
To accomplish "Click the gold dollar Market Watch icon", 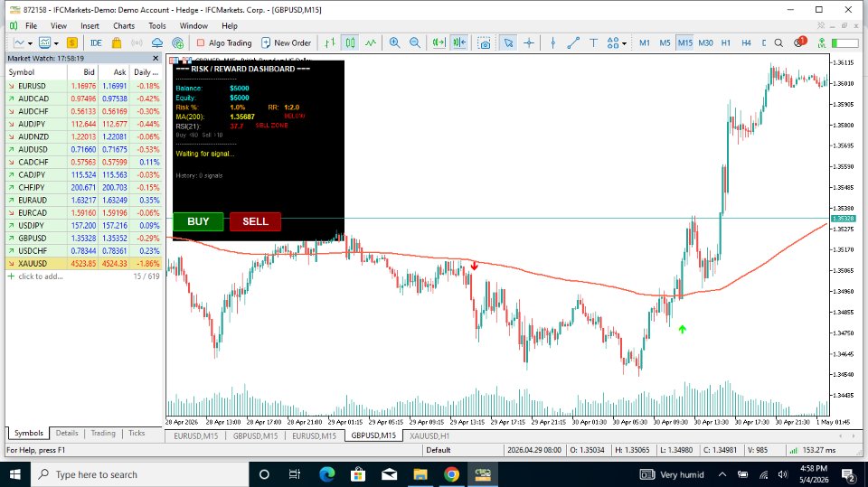I will tap(72, 42).
